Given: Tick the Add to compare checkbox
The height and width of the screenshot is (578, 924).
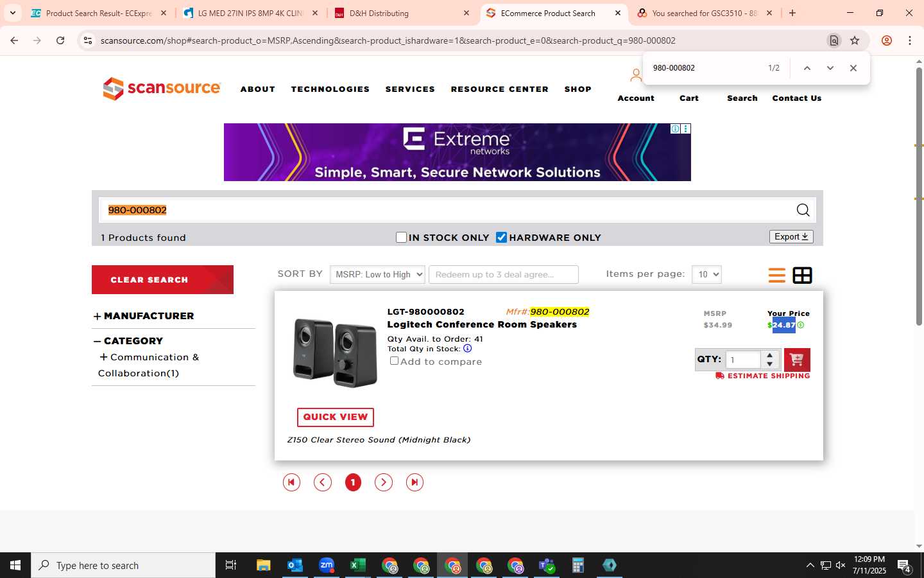Looking at the screenshot, I should tap(394, 361).
